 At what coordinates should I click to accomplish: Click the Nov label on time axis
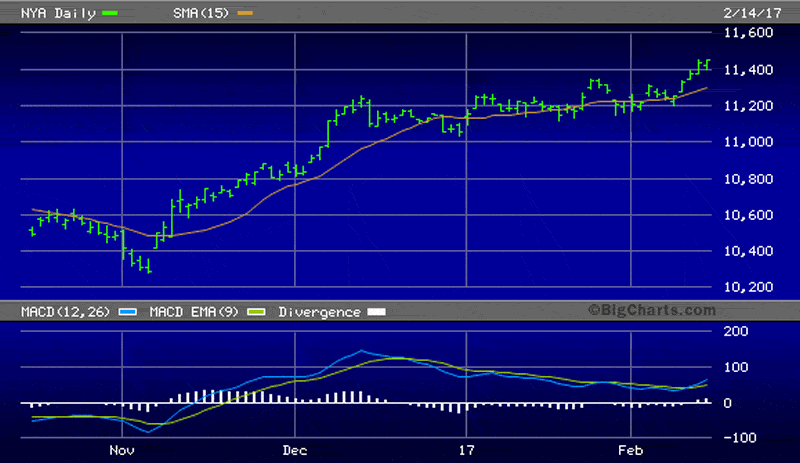pos(121,450)
